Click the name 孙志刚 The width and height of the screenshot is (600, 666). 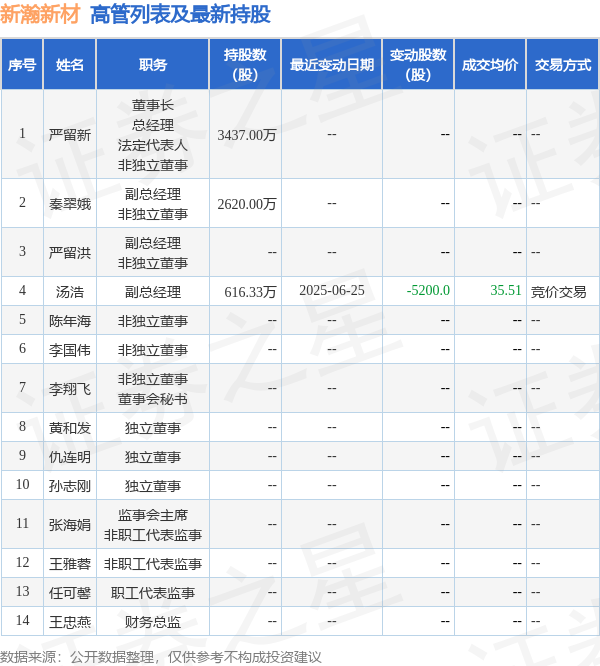tap(70, 486)
